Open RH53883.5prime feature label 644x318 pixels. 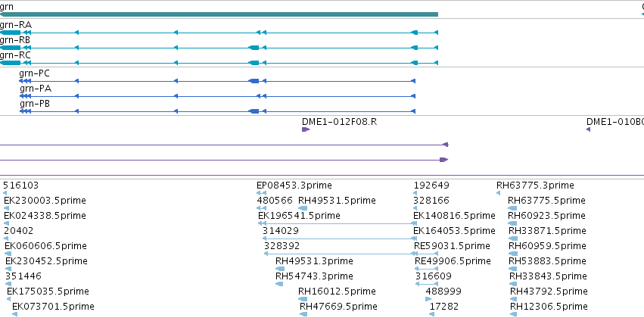point(547,261)
